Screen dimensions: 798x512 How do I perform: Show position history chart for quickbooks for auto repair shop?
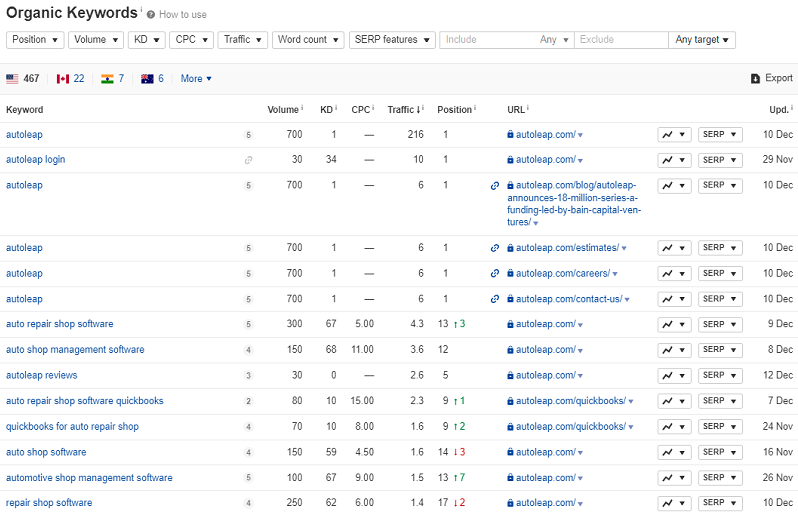click(674, 426)
